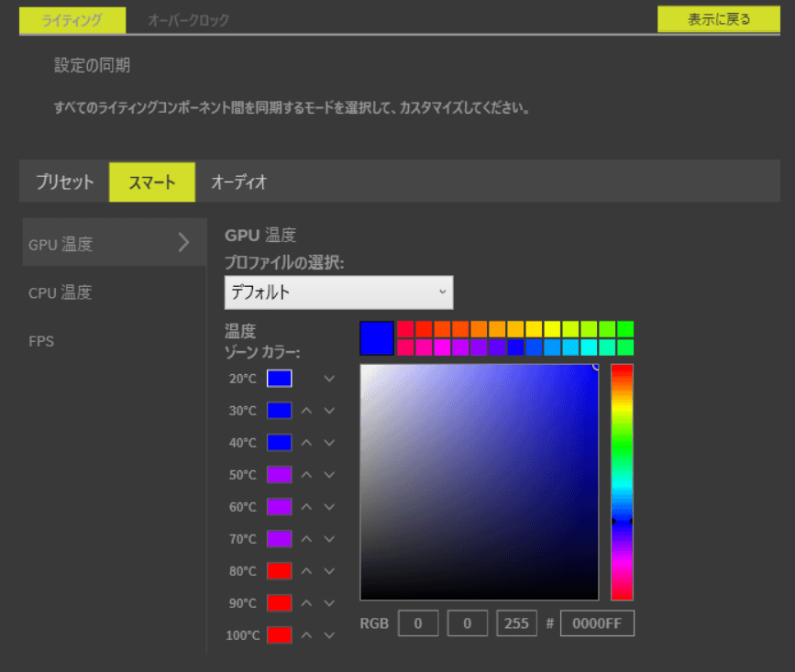Open the デフォルト profile dropdown
The image size is (795, 672).
338,292
